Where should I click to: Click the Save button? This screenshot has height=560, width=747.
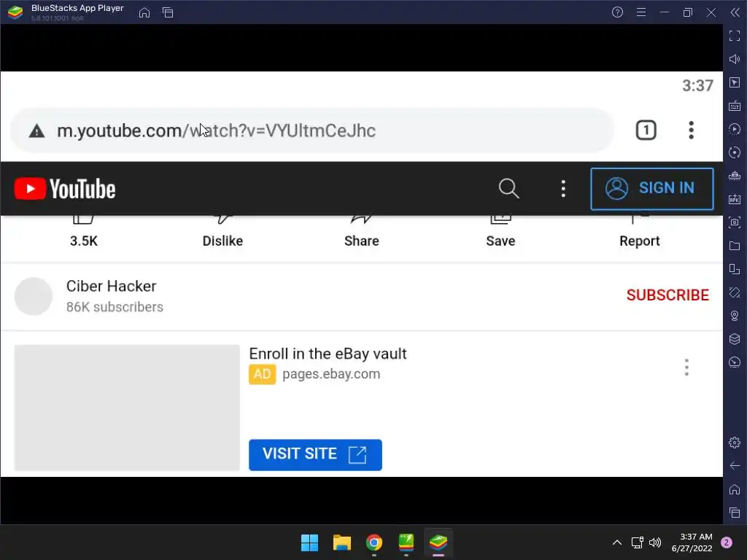pyautogui.click(x=500, y=232)
